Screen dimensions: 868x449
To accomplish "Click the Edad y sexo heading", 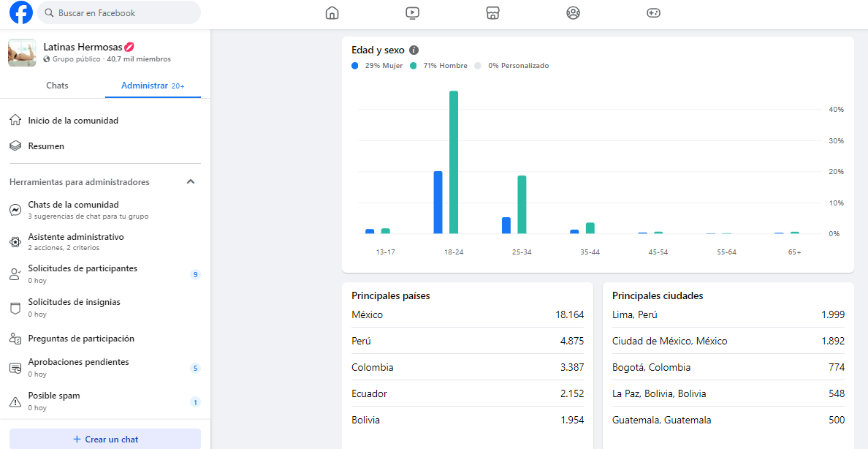I will 378,50.
